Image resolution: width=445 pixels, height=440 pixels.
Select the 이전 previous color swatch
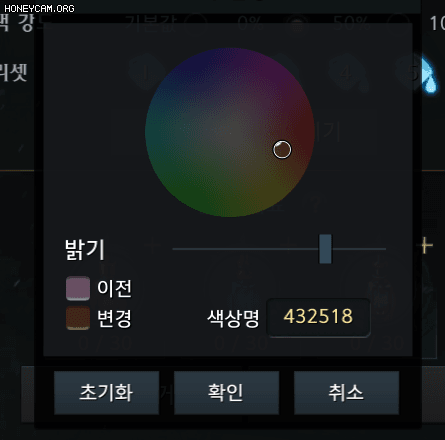[x=78, y=288]
